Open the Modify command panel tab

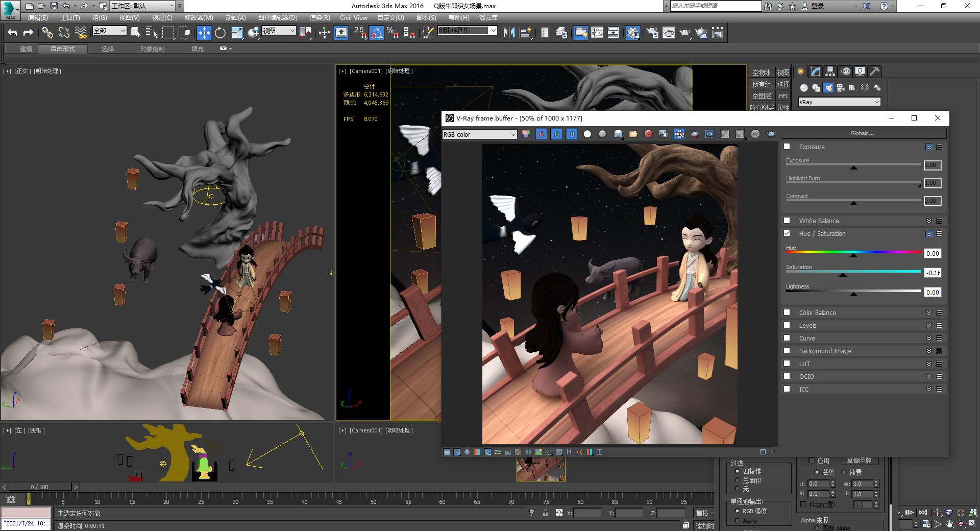coord(816,71)
